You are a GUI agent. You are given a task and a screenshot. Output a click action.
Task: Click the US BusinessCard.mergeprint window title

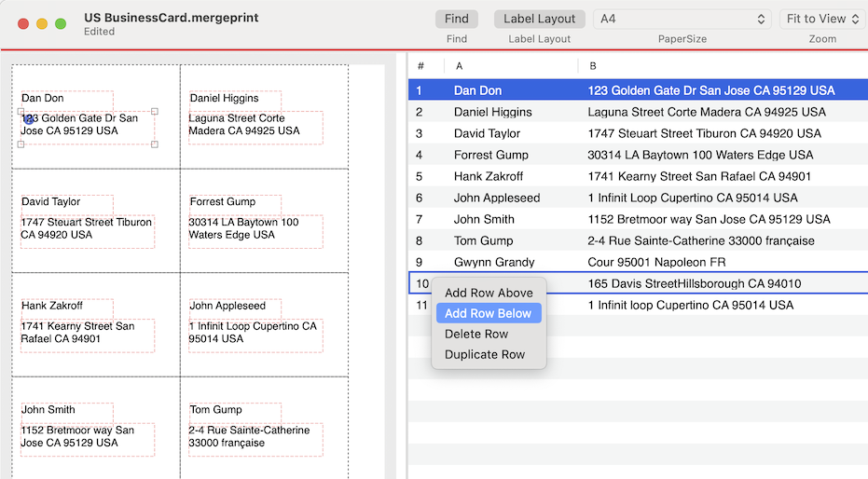point(171,18)
